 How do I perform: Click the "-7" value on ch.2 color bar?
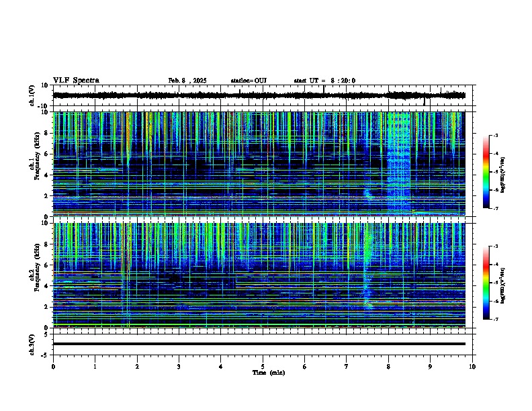coord(496,319)
